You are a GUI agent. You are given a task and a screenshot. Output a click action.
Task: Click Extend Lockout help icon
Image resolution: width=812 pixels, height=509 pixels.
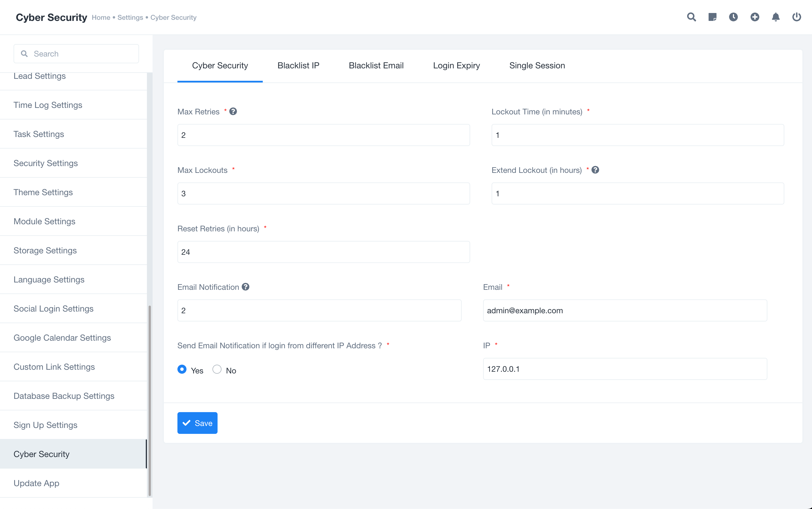(x=595, y=170)
